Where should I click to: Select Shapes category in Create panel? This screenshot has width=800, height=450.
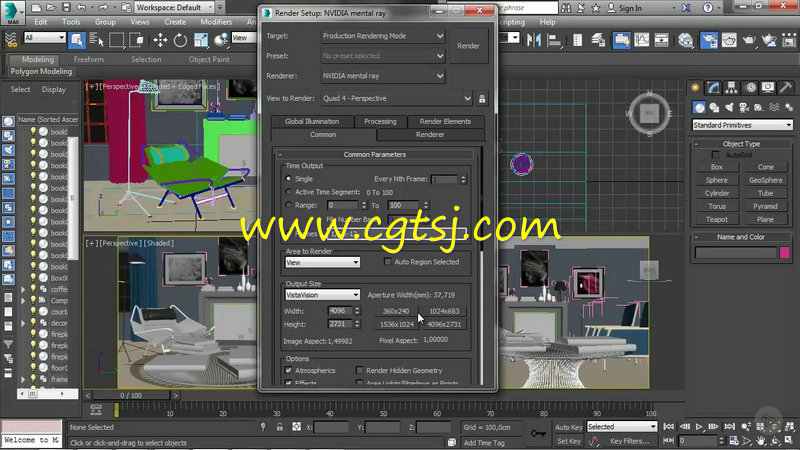(x=714, y=107)
